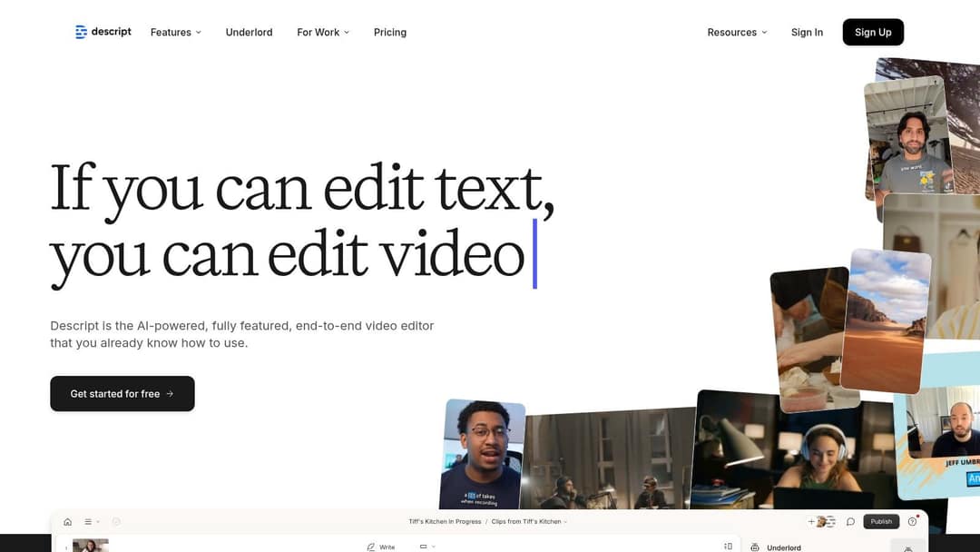Click the 'Descript is the AI-powered' paragraph

pyautogui.click(x=242, y=334)
